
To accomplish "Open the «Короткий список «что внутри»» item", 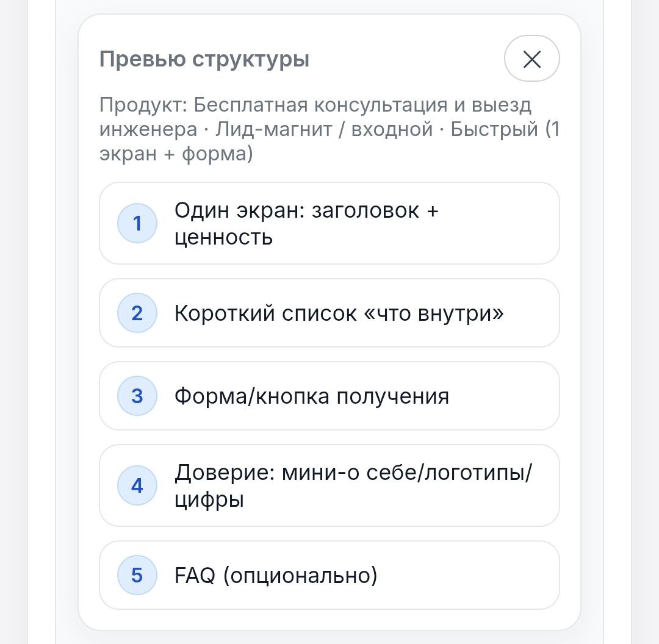I will pos(329,313).
